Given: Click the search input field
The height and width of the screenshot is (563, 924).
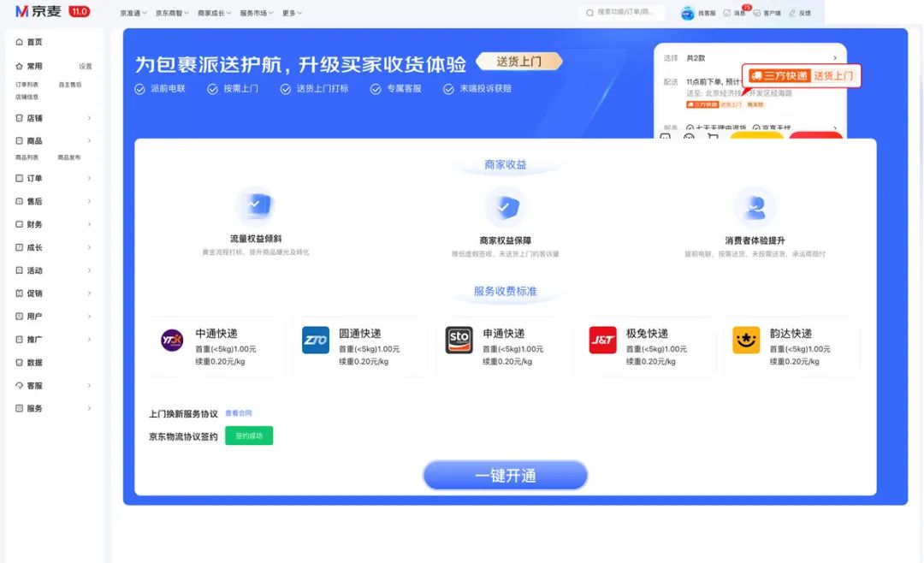Looking at the screenshot, I should tap(625, 13).
